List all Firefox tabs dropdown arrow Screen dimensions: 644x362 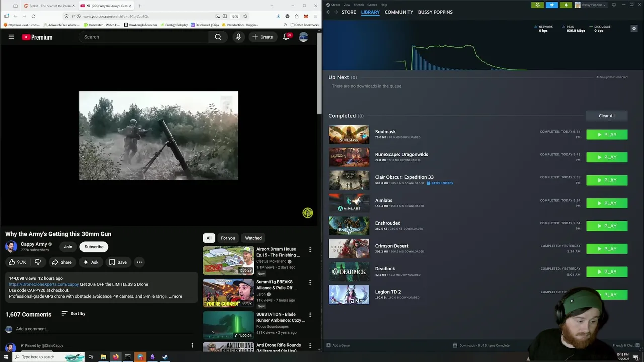pos(272,6)
